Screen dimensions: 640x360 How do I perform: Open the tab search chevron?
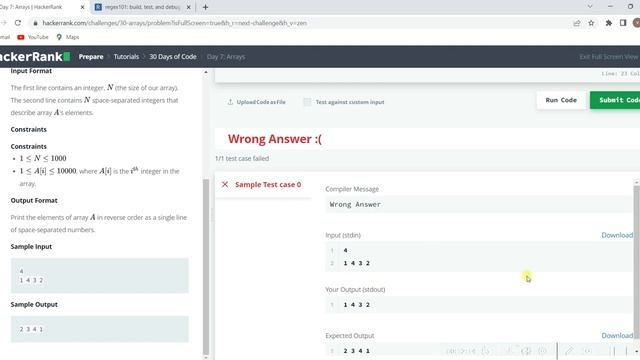(590, 7)
